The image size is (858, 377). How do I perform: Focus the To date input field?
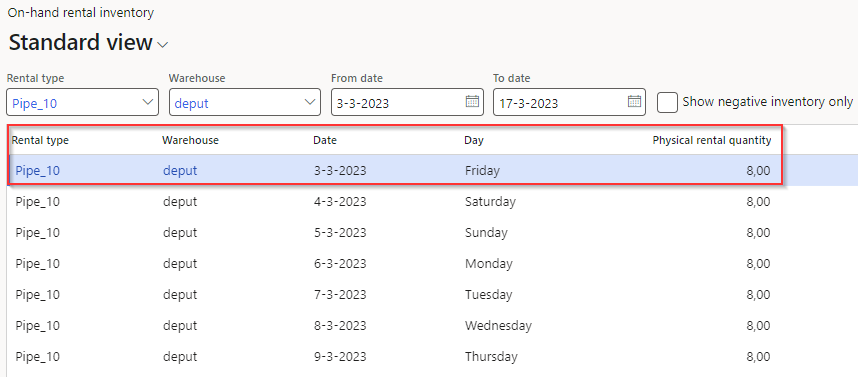click(560, 102)
